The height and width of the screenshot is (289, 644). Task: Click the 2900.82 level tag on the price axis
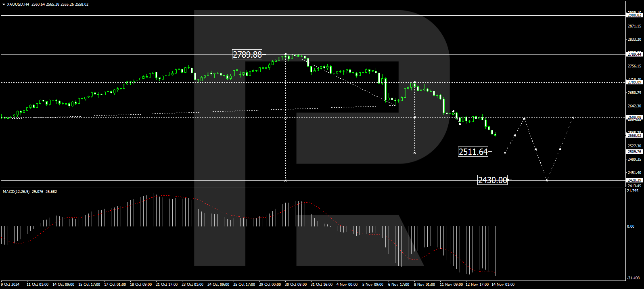634,15
